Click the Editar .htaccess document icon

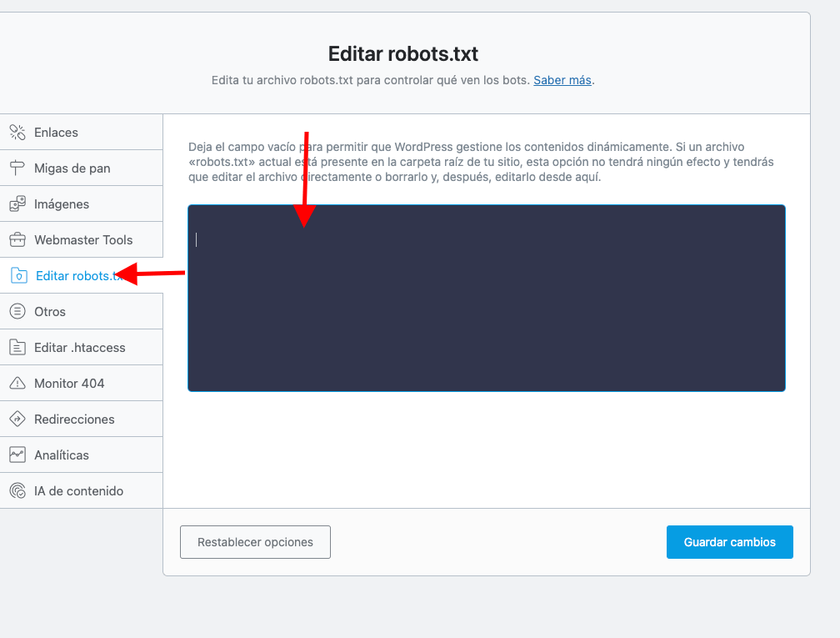coord(17,348)
